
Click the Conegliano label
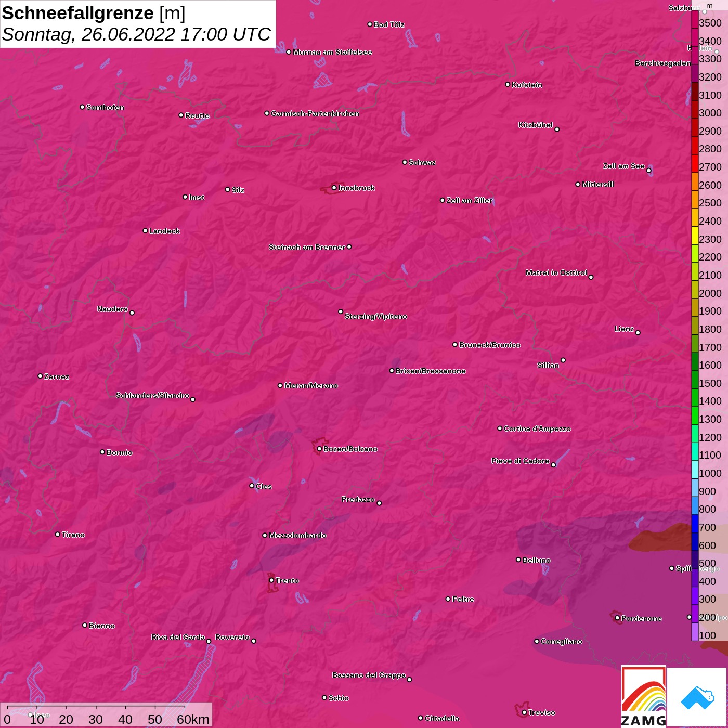tap(562, 641)
